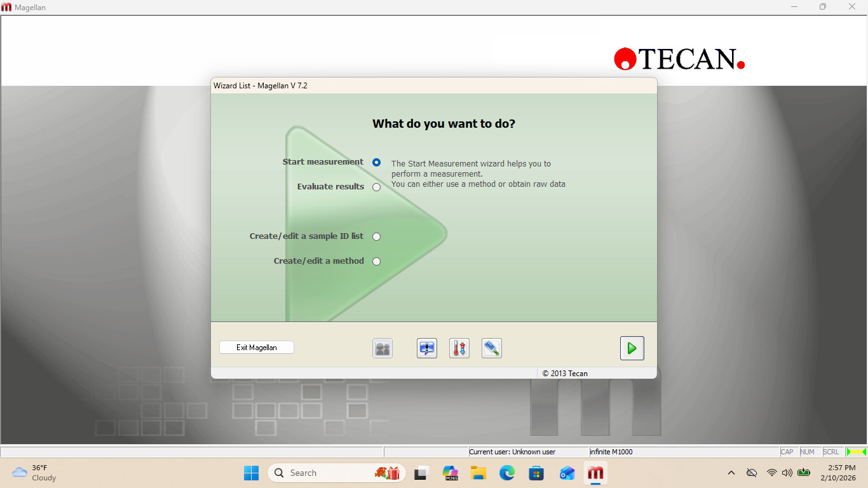Click the 'What do you want to do?' heading

444,124
